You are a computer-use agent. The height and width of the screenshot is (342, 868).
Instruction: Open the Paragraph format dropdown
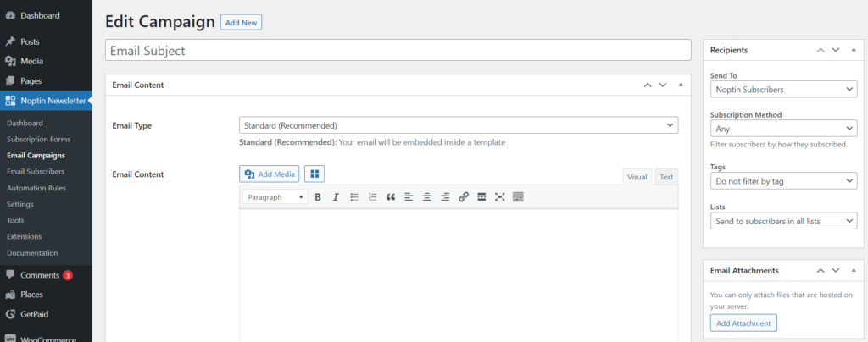pyautogui.click(x=275, y=196)
